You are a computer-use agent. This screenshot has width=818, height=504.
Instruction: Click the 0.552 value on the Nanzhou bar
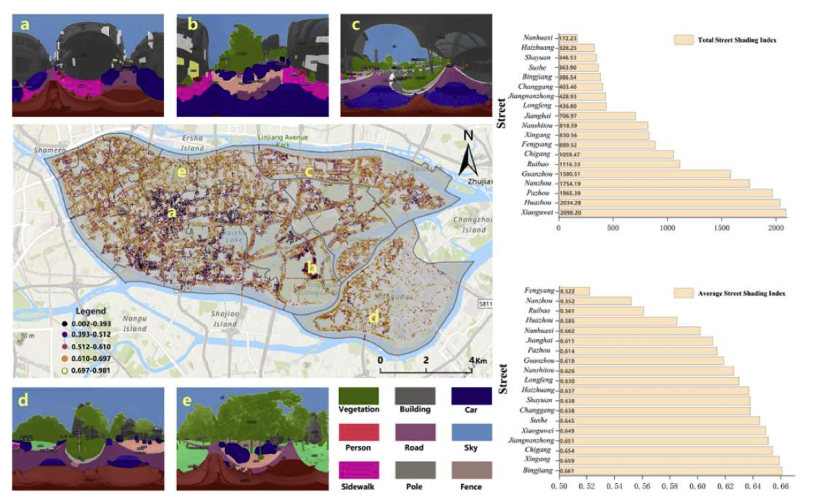[x=568, y=301]
